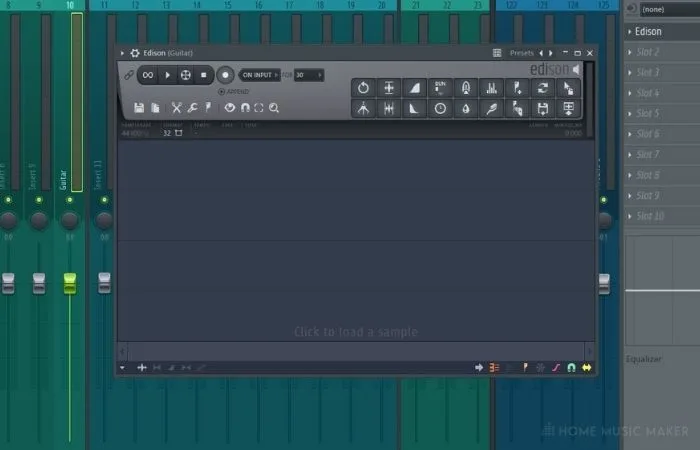Mute the Guitar track via green LED
Screen dimensions: 700x450
coord(70,200)
